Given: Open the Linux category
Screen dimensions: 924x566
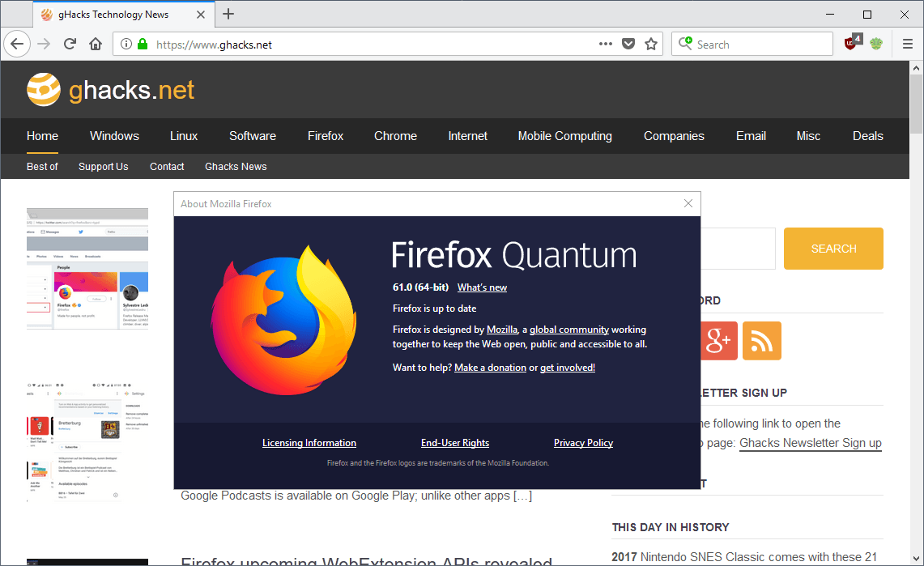Looking at the screenshot, I should click(x=184, y=136).
